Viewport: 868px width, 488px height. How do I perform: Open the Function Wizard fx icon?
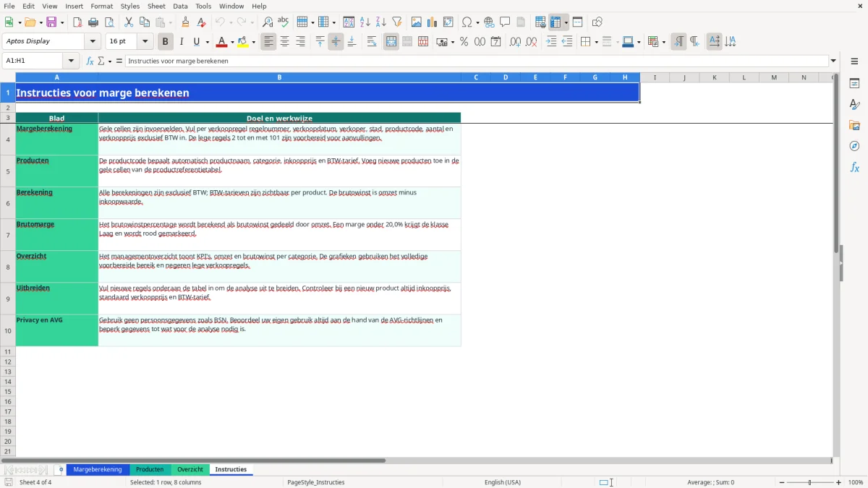point(90,61)
